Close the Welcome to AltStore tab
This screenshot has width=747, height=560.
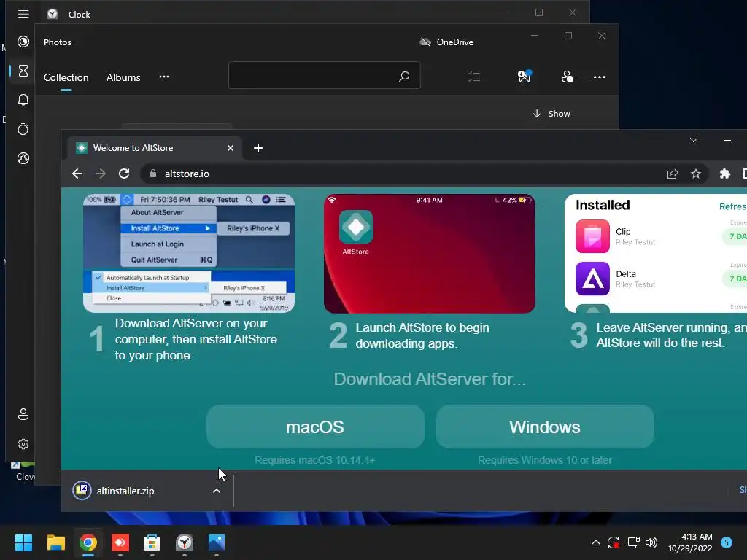click(x=231, y=148)
